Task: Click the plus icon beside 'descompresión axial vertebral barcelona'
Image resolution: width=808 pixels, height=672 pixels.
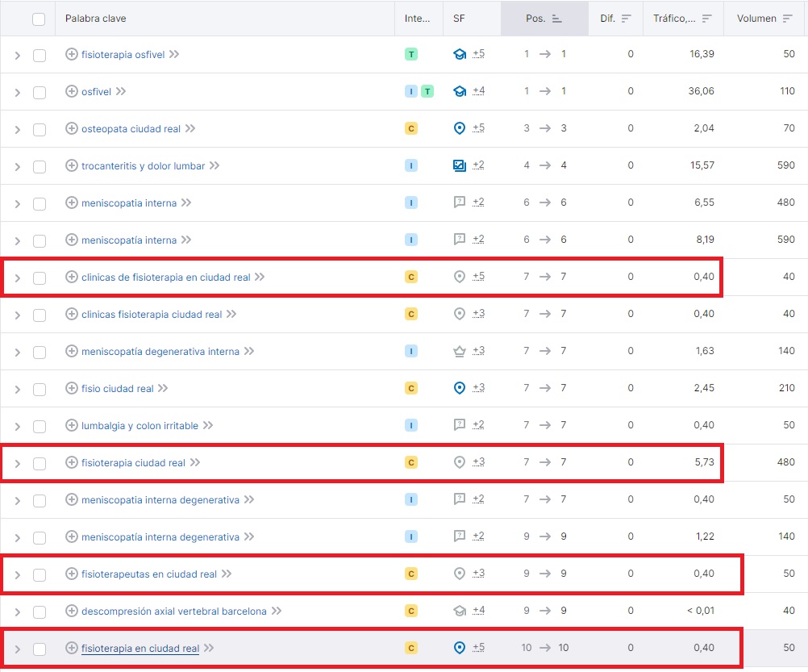Action: click(x=71, y=611)
